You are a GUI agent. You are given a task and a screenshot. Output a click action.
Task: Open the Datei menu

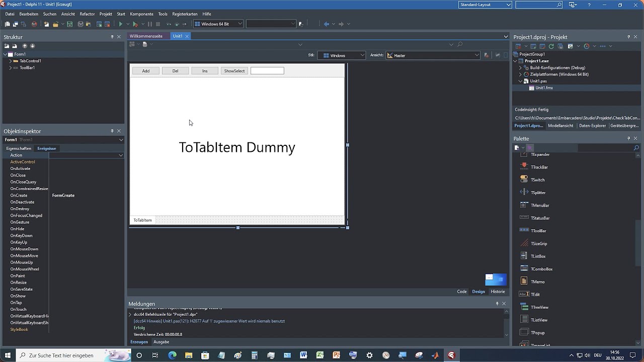[10, 14]
